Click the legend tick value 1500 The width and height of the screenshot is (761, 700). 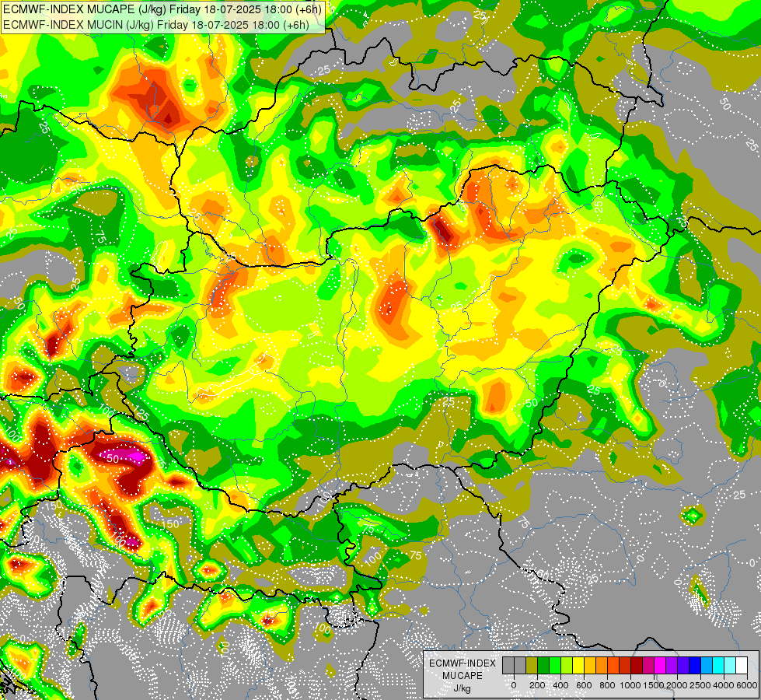point(654,685)
